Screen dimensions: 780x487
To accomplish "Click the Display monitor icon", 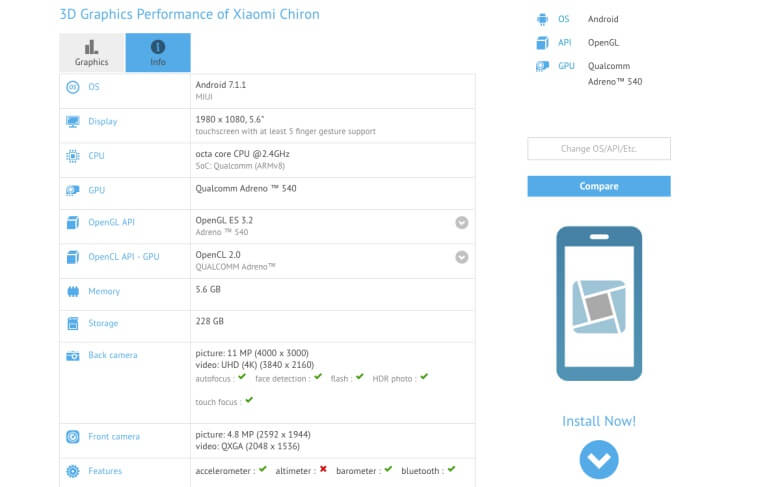I will [x=73, y=121].
